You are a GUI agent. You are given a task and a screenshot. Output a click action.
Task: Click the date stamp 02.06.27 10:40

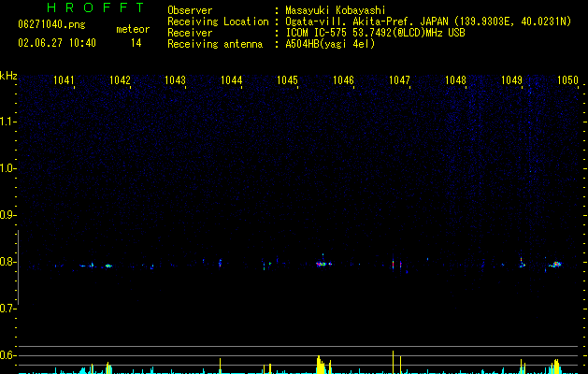click(x=57, y=43)
